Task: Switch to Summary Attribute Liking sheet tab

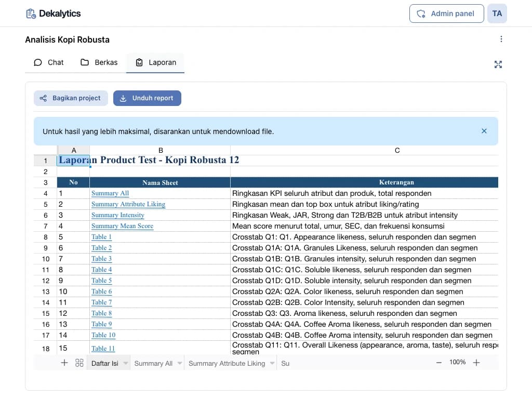Action: [227, 363]
